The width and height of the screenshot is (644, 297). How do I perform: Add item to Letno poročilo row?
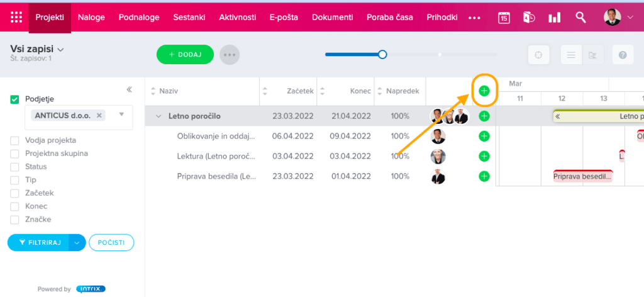[484, 116]
